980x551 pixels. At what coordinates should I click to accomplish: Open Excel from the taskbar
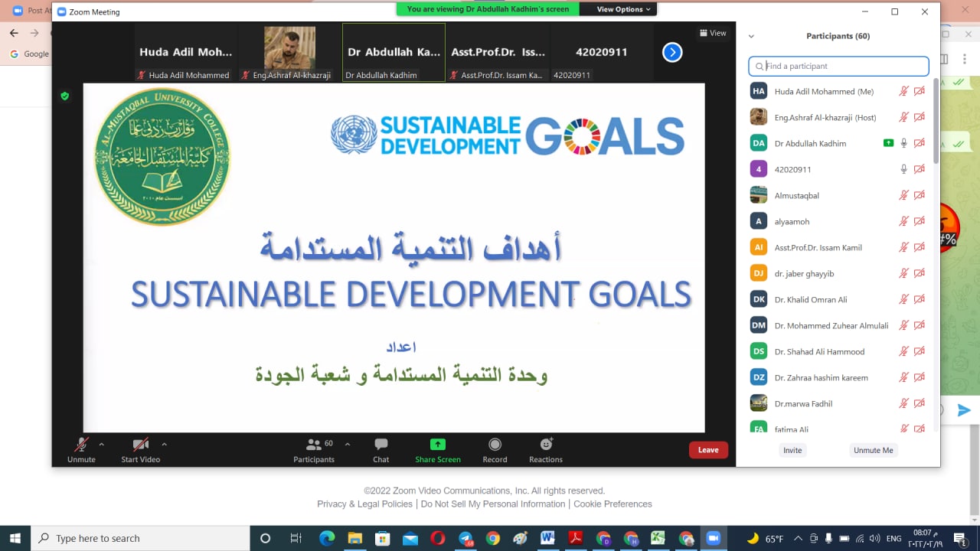click(x=658, y=538)
